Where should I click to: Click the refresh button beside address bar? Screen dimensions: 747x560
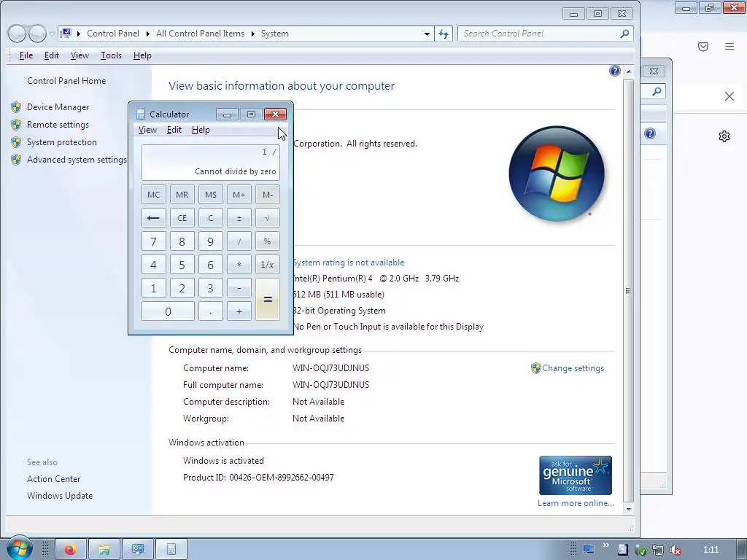click(444, 34)
